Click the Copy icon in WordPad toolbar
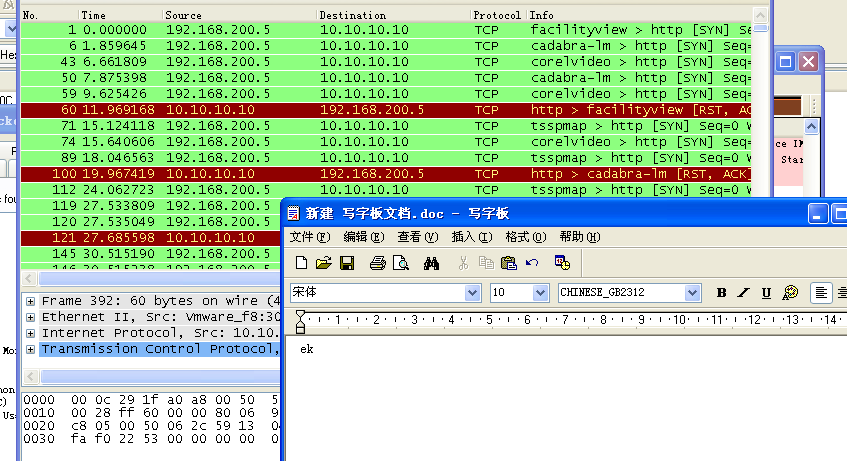Image resolution: width=847 pixels, height=461 pixels. [486, 263]
